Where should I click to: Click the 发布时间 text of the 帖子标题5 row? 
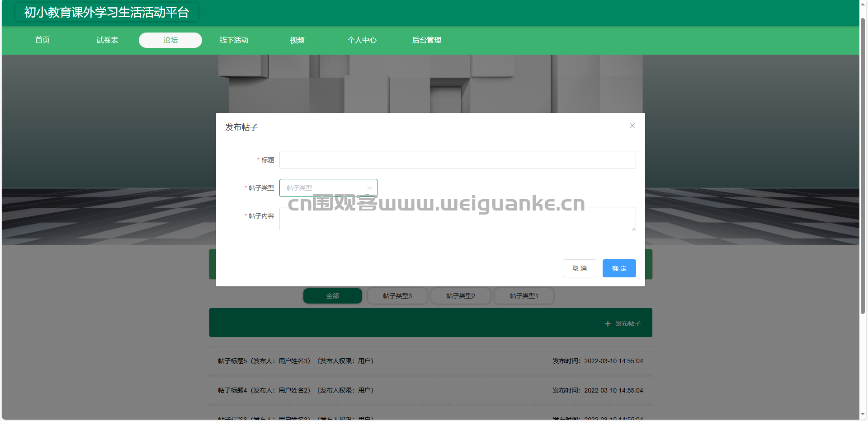coord(598,361)
